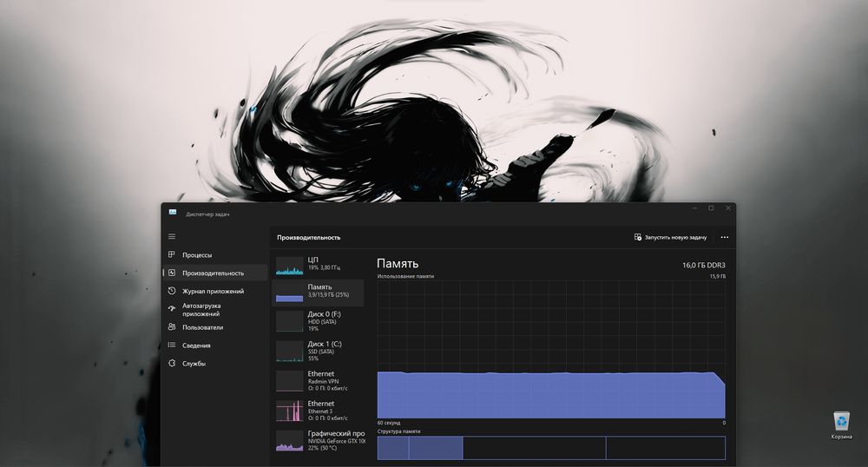This screenshot has width=868, height=467.
Task: Select the Память performance entry
Action: (319, 293)
